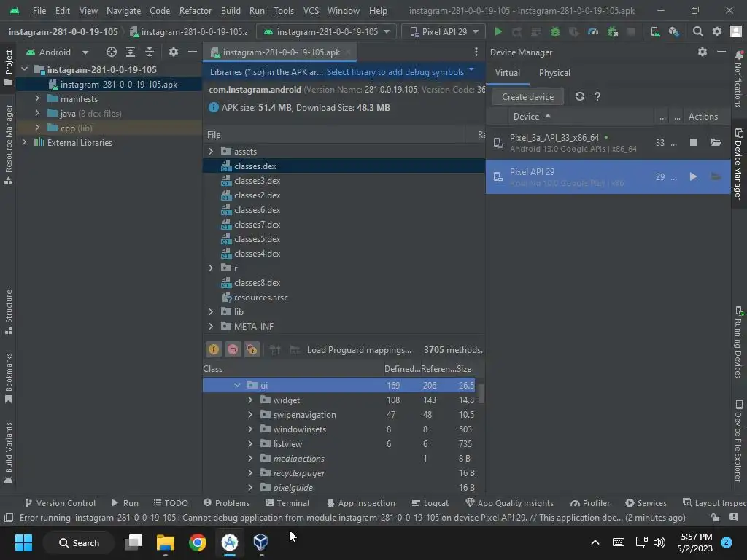This screenshot has width=747, height=560.
Task: Click the Create device button
Action: [527, 97]
